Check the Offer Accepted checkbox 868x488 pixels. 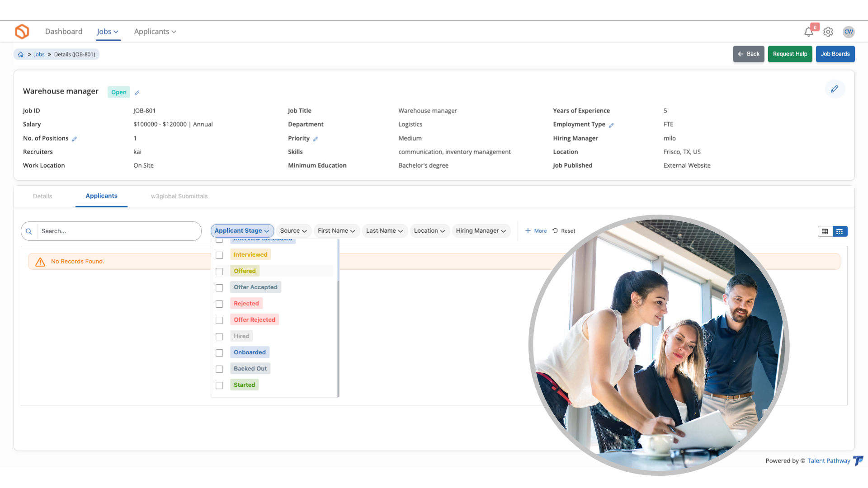[219, 288]
